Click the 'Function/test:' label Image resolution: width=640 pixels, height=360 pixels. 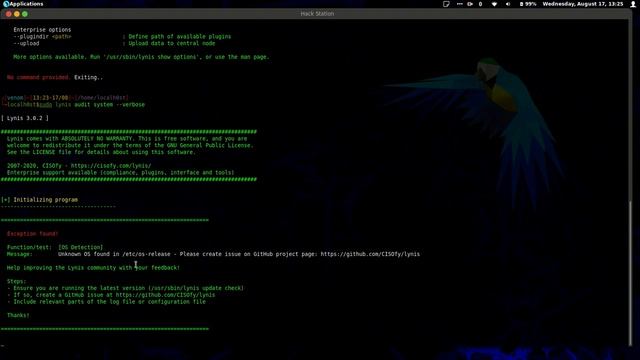[x=29, y=247]
